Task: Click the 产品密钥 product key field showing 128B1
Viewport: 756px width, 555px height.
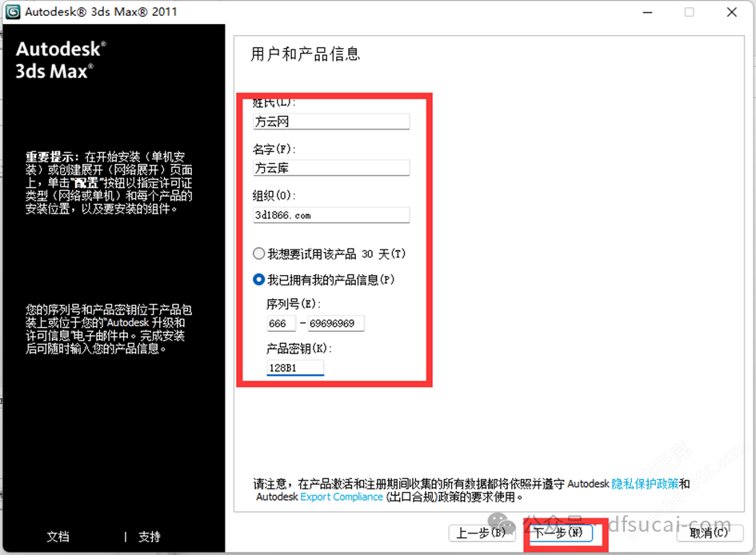Action: (x=295, y=367)
